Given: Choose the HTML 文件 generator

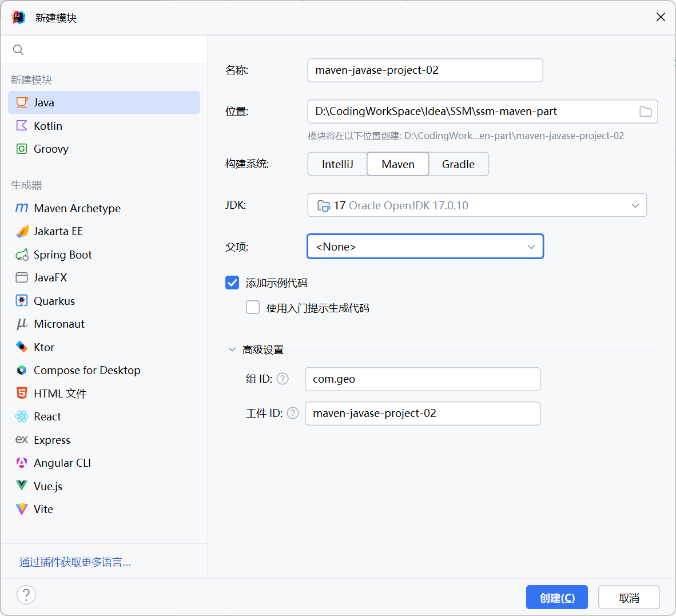Looking at the screenshot, I should 104,393.
